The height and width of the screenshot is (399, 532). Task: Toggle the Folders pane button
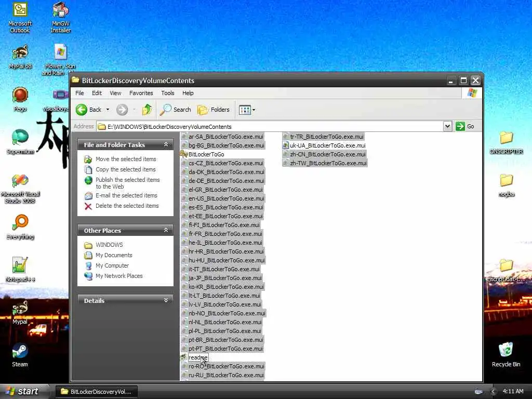[214, 110]
